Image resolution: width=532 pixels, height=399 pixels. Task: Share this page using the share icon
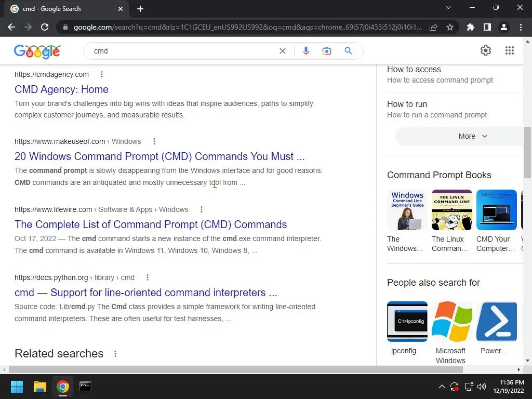(x=433, y=27)
